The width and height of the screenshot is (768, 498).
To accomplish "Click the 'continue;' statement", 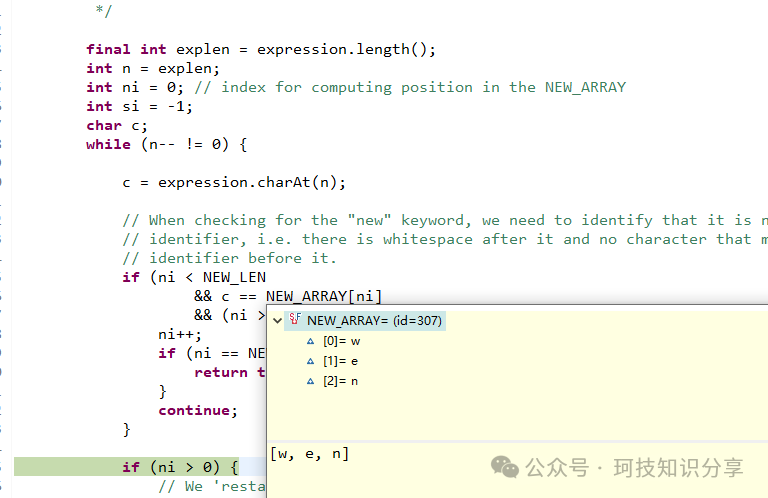I will [x=198, y=411].
